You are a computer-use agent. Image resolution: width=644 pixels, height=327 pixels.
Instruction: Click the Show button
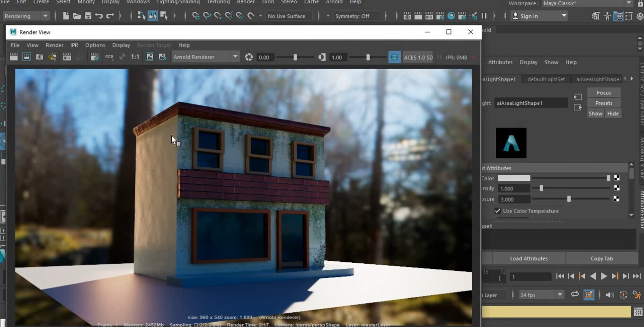tap(595, 113)
